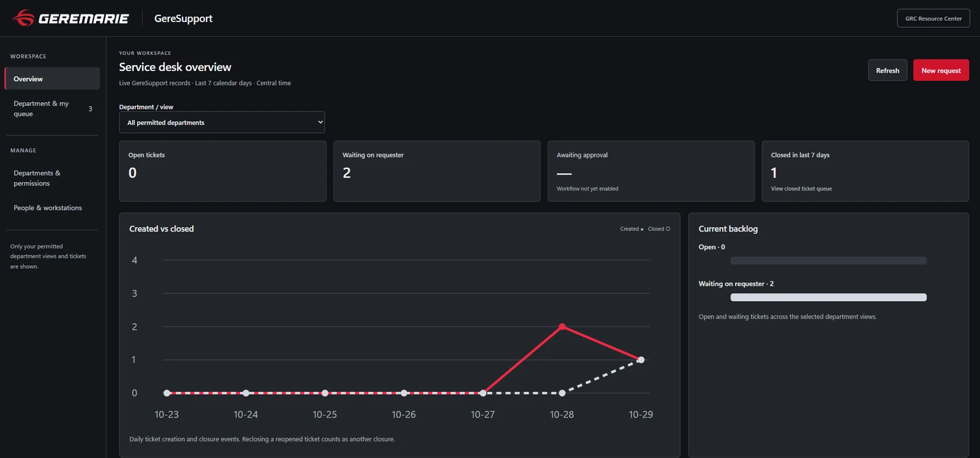
Task: Click the Refresh button
Action: point(888,70)
